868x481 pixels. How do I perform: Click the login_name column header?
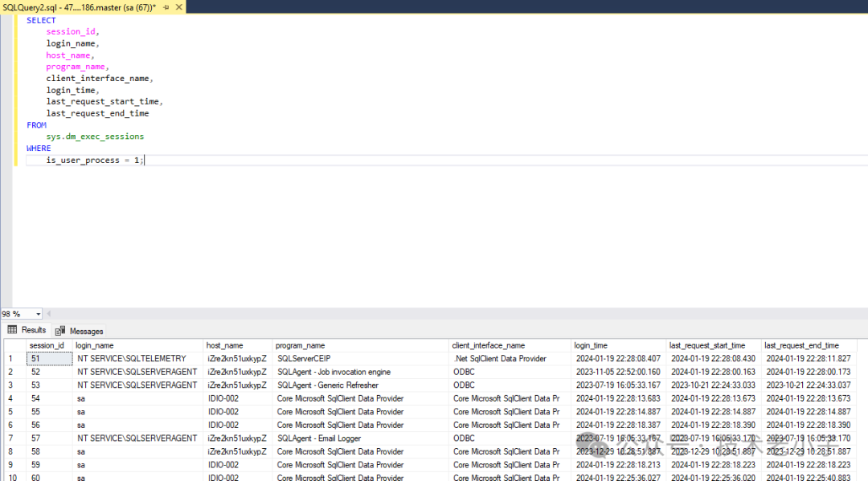(x=138, y=345)
